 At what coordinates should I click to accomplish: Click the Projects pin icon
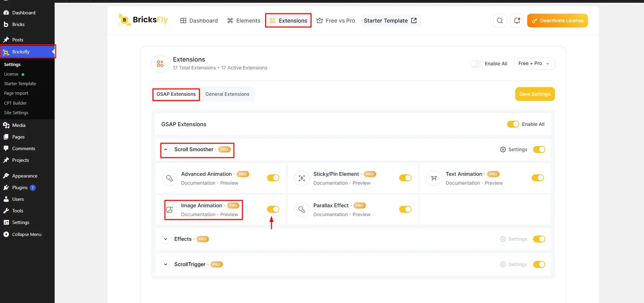(x=6, y=160)
